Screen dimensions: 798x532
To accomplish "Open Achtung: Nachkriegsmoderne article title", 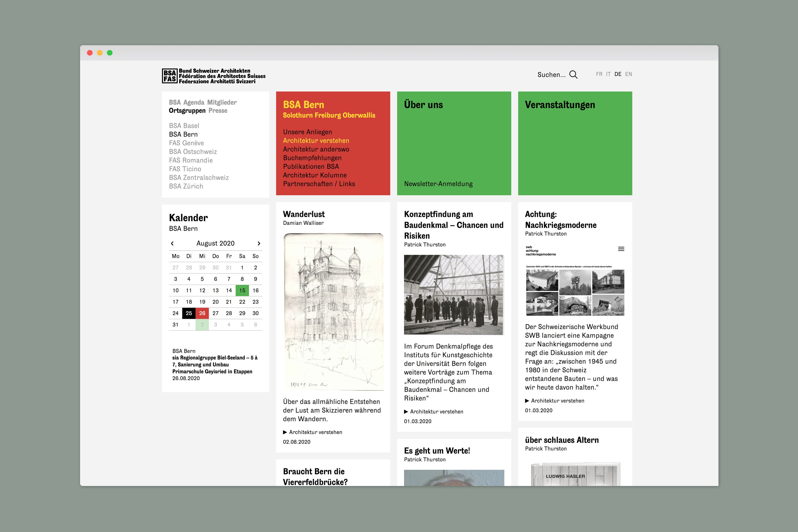I will (x=560, y=219).
